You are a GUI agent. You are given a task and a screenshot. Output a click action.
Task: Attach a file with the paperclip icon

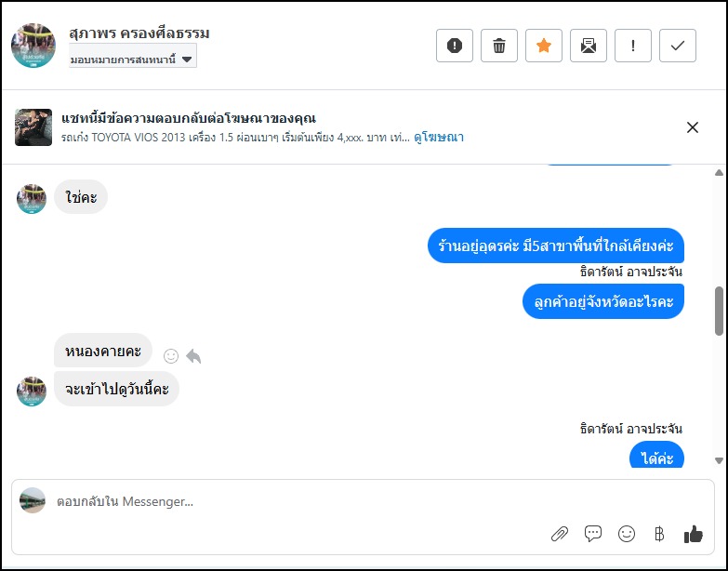pyautogui.click(x=559, y=534)
